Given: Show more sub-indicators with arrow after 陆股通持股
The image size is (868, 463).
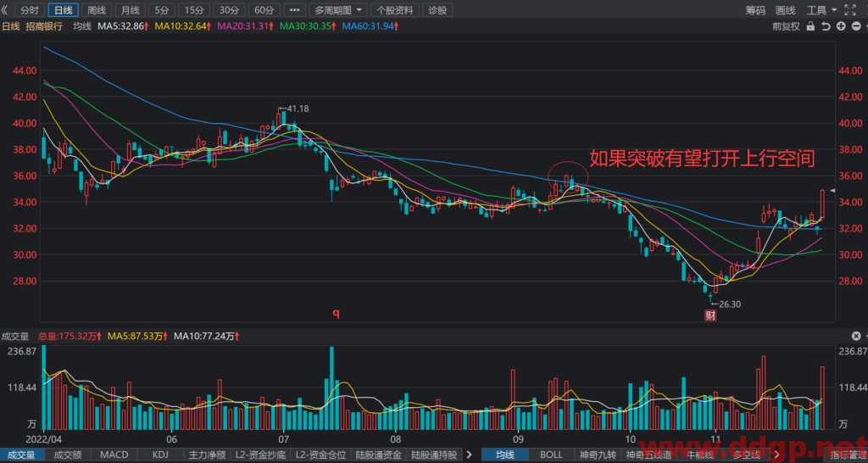Looking at the screenshot, I should point(470,455).
